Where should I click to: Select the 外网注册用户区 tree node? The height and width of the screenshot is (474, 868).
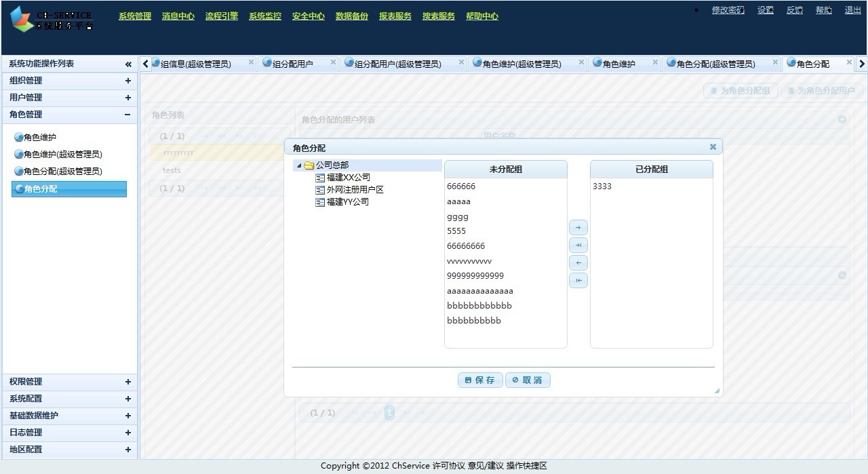click(355, 190)
